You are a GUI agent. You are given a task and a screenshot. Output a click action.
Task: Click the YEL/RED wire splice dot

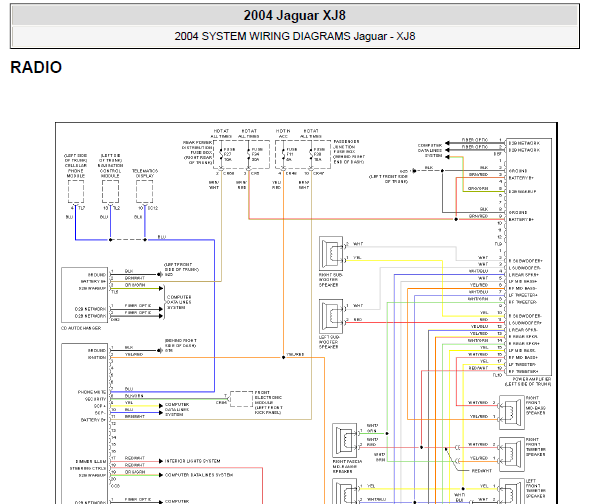pos(283,358)
